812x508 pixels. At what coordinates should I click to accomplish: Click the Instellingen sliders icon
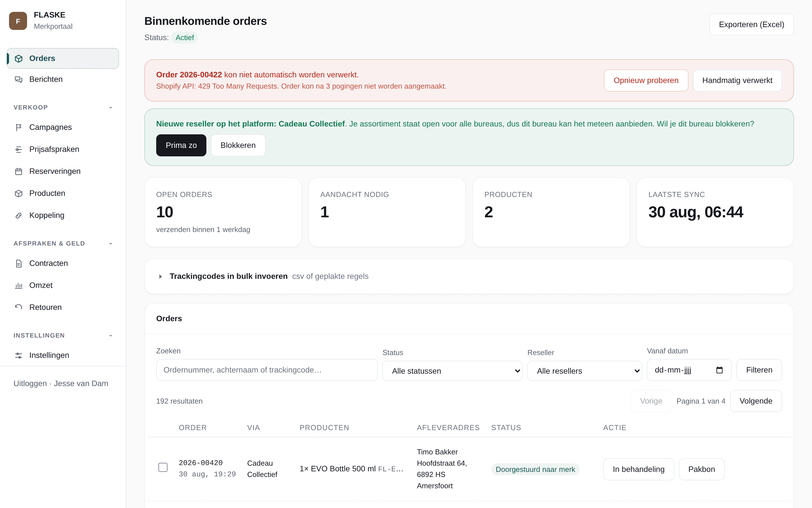click(x=19, y=355)
